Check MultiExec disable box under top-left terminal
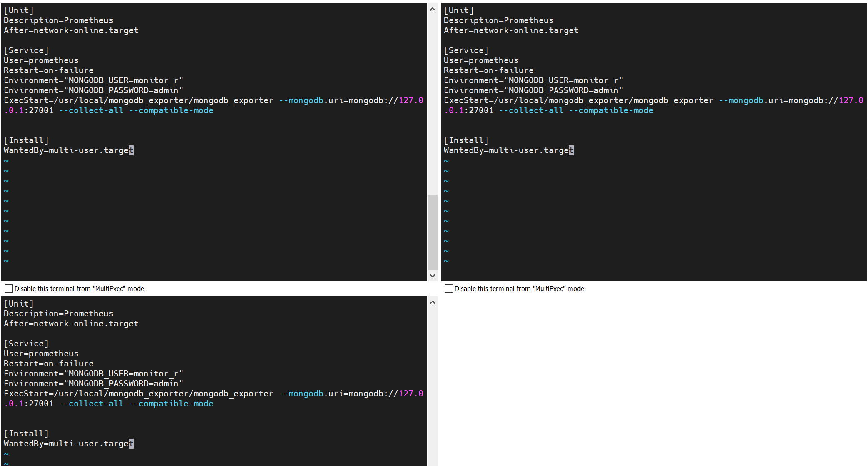 click(9, 289)
